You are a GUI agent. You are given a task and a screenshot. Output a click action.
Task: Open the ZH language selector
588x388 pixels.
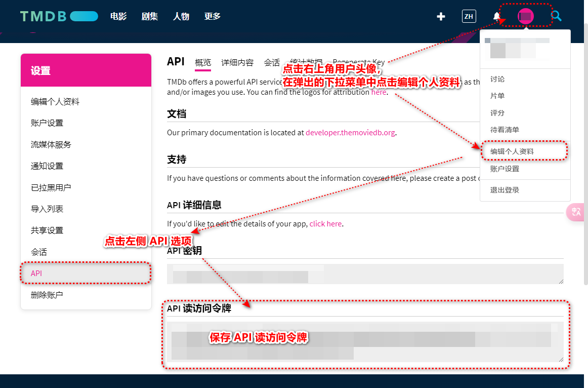pos(469,16)
